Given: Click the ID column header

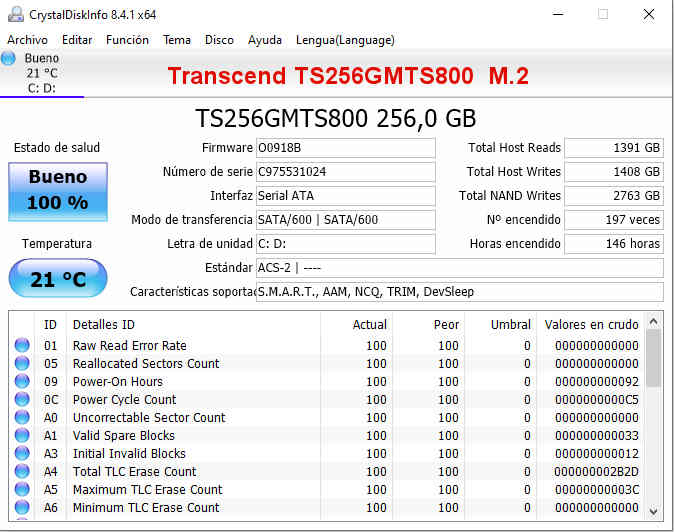Looking at the screenshot, I should click(50, 325).
